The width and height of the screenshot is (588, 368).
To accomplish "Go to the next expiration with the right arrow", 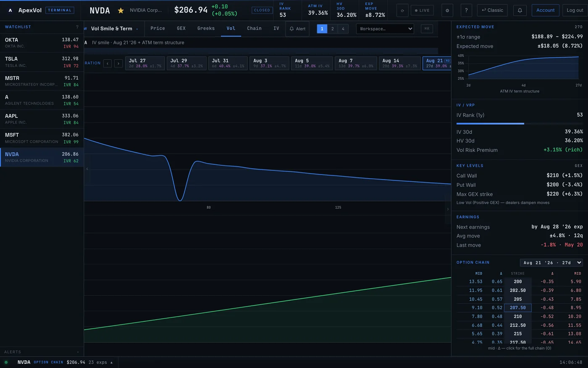I will coord(118,64).
